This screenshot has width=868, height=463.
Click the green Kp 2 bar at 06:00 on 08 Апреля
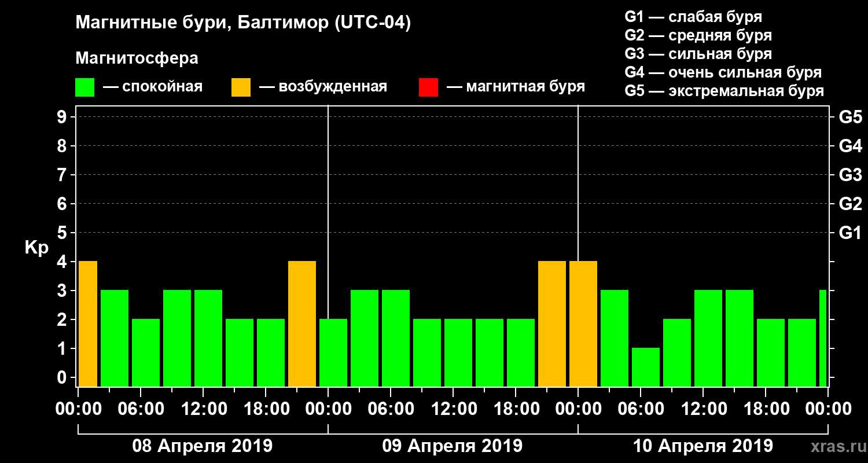coord(146,352)
